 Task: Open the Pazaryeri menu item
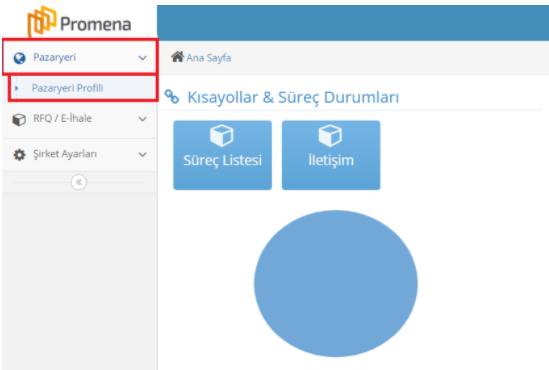pos(80,57)
